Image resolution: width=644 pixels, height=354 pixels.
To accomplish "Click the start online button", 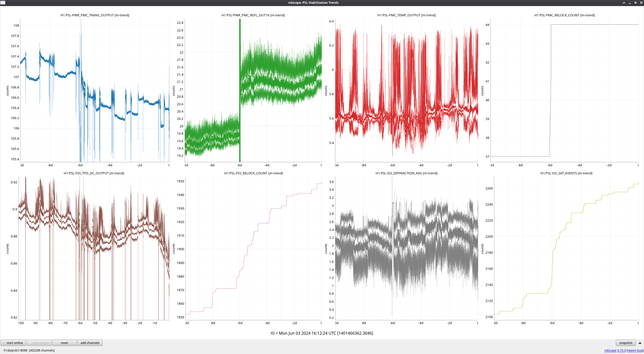I will 13,343.
